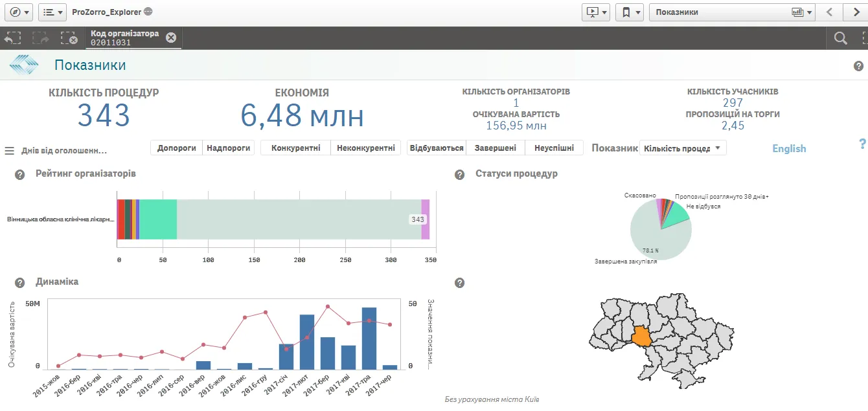Open the selections search magnifier
Image resolution: width=868 pixels, height=411 pixels.
tap(840, 38)
